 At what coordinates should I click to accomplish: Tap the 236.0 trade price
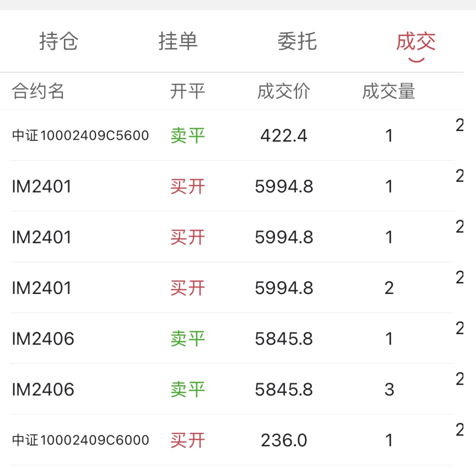[284, 440]
